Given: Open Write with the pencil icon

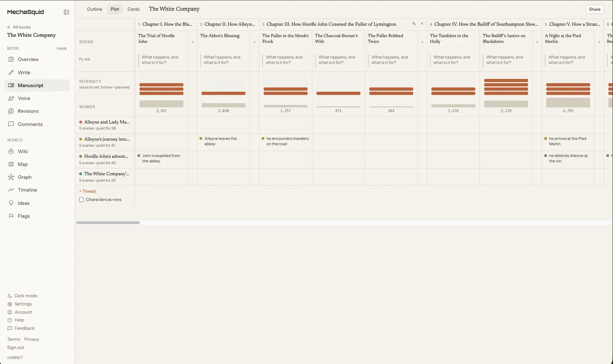Looking at the screenshot, I should [11, 72].
